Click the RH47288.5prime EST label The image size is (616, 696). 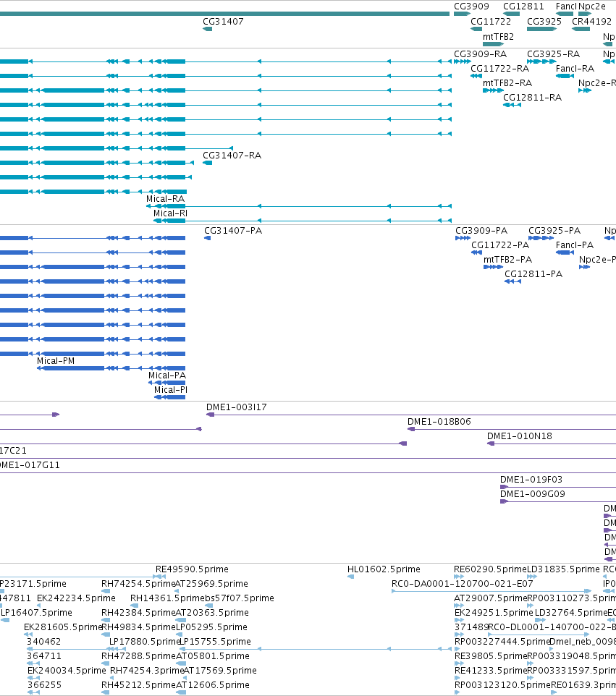coord(138,656)
